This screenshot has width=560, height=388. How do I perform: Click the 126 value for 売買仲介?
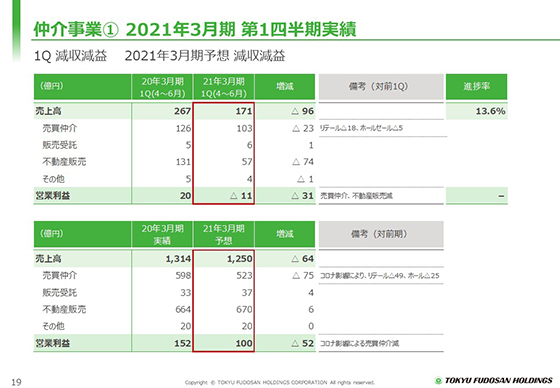(x=183, y=128)
